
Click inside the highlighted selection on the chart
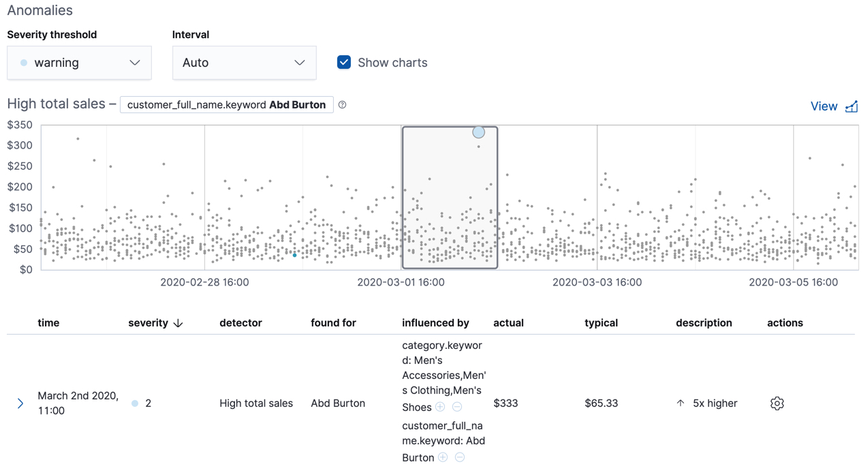[450, 198]
